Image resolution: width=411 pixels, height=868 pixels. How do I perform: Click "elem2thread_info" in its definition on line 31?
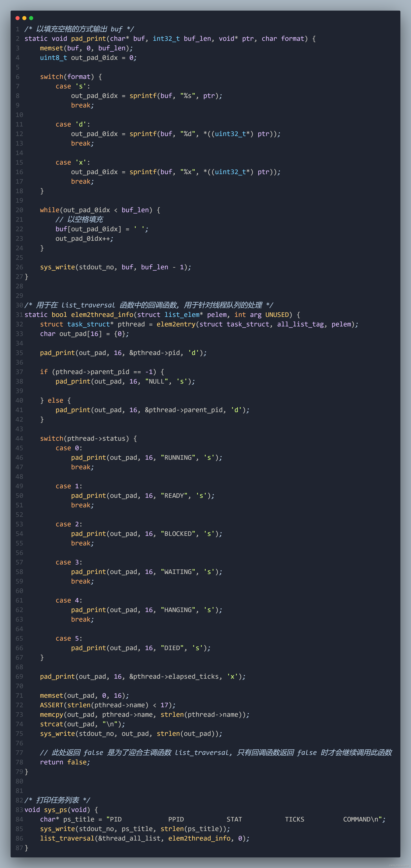coord(102,315)
